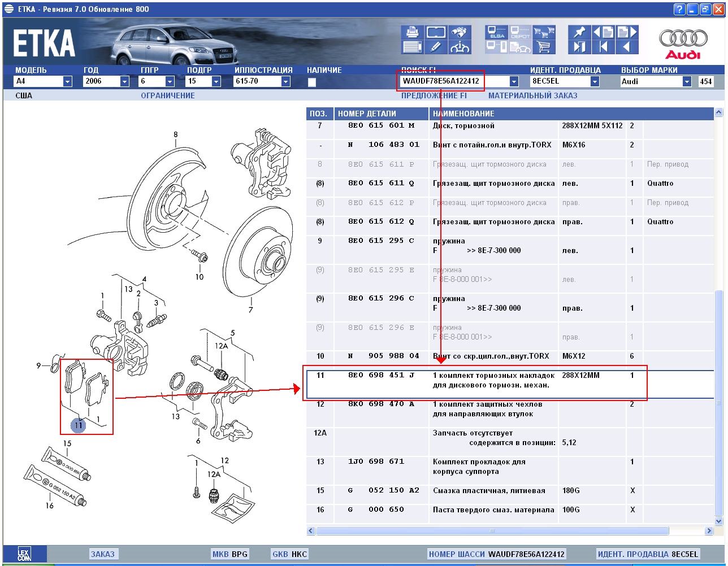Click the pencil edit icon
The image size is (728, 566).
(436, 47)
